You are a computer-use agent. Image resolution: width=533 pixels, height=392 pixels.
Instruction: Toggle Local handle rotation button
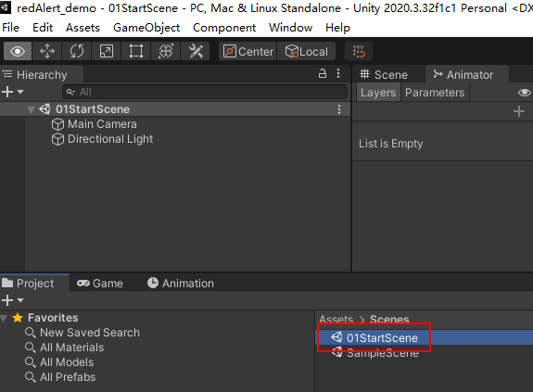(x=307, y=51)
